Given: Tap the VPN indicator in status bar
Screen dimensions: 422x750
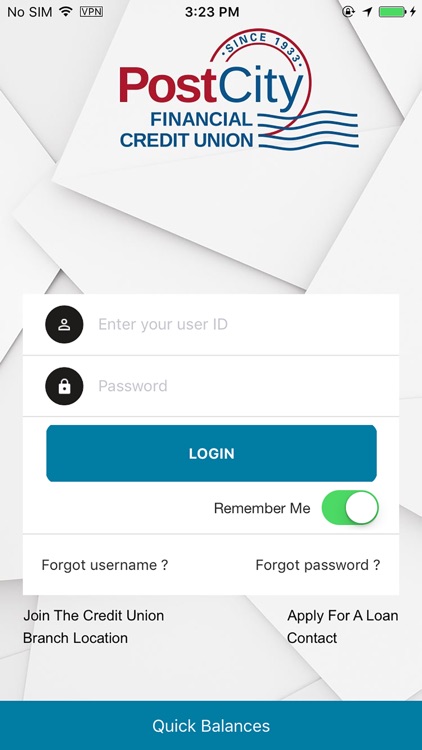Looking at the screenshot, I should [91, 11].
